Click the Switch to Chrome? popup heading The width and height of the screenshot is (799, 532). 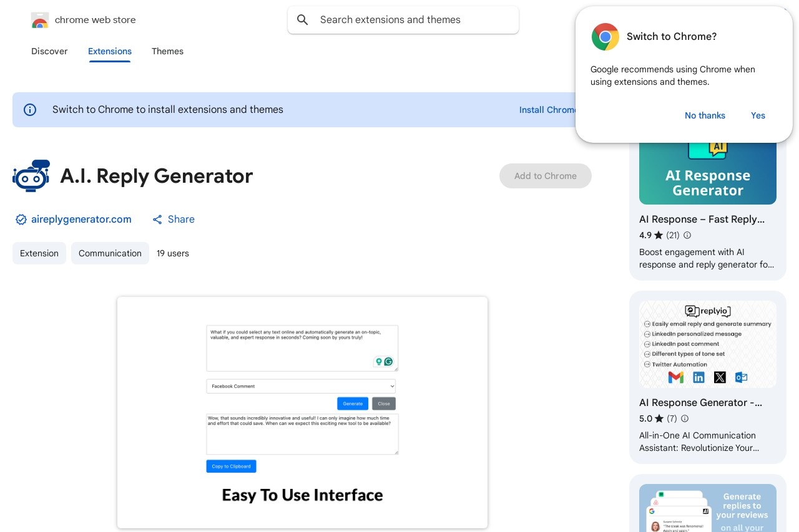click(x=672, y=37)
